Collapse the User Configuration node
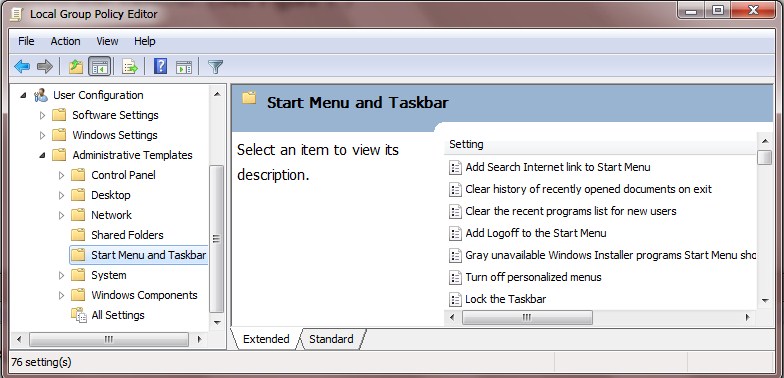Viewport: 784px width, 378px height. pos(24,95)
